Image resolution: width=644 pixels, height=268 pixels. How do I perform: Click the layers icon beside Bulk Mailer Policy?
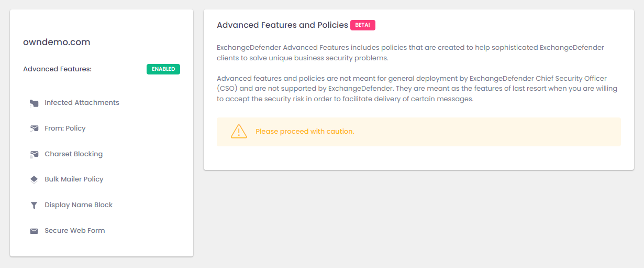pos(34,179)
